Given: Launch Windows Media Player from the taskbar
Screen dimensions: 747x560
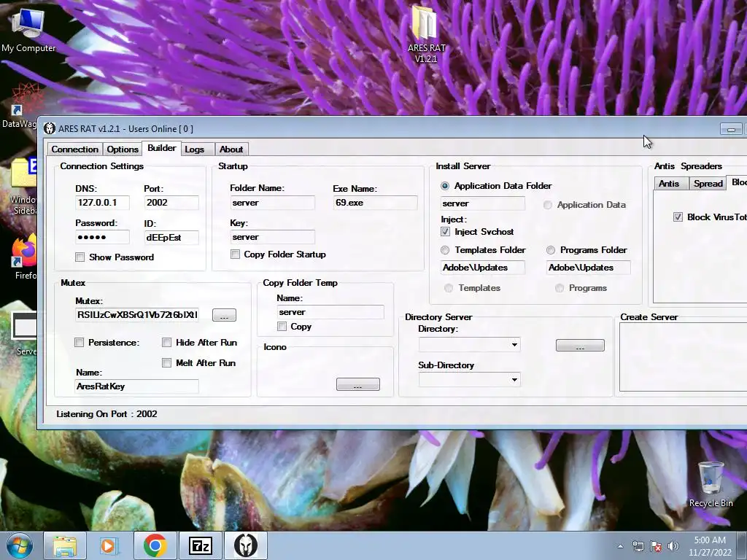Looking at the screenshot, I should 109,545.
